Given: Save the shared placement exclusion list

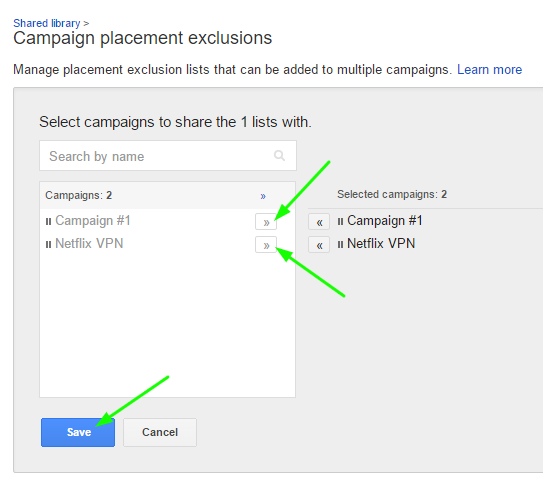Looking at the screenshot, I should [x=78, y=432].
